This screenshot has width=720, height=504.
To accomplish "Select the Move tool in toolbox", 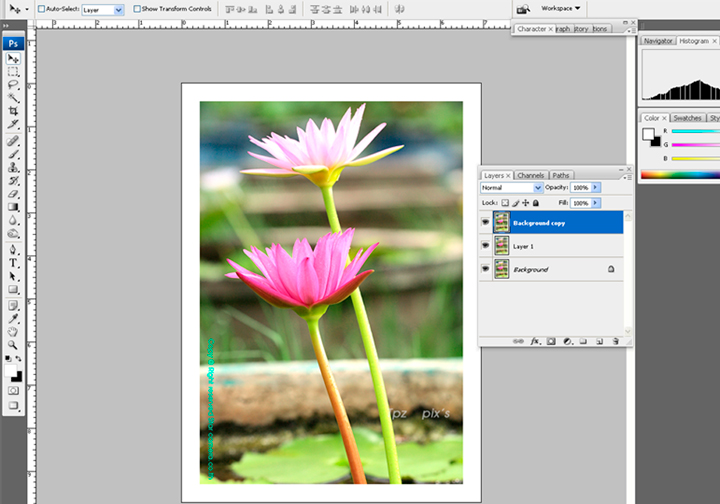I will [13, 59].
